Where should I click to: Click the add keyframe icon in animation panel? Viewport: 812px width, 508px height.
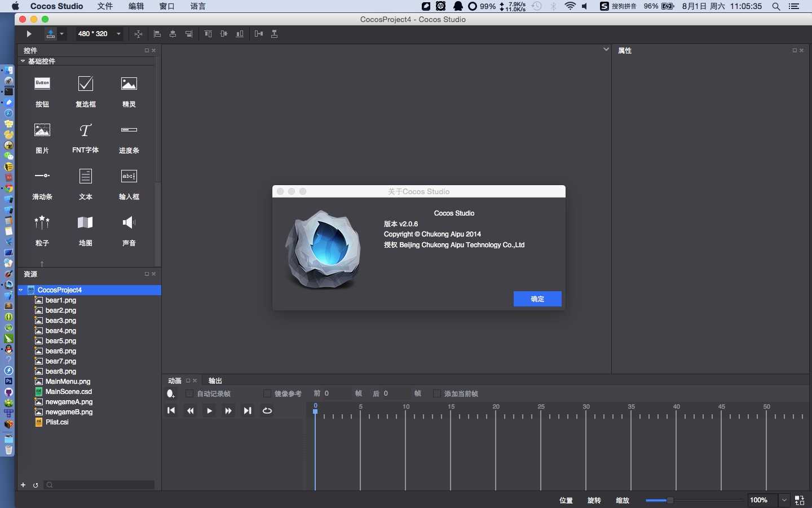[171, 393]
